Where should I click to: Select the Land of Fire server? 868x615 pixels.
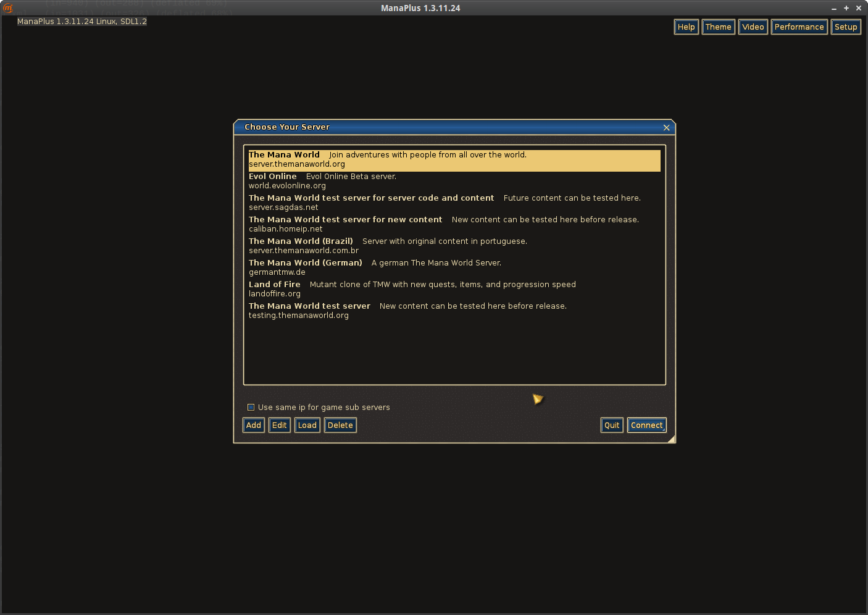point(454,290)
